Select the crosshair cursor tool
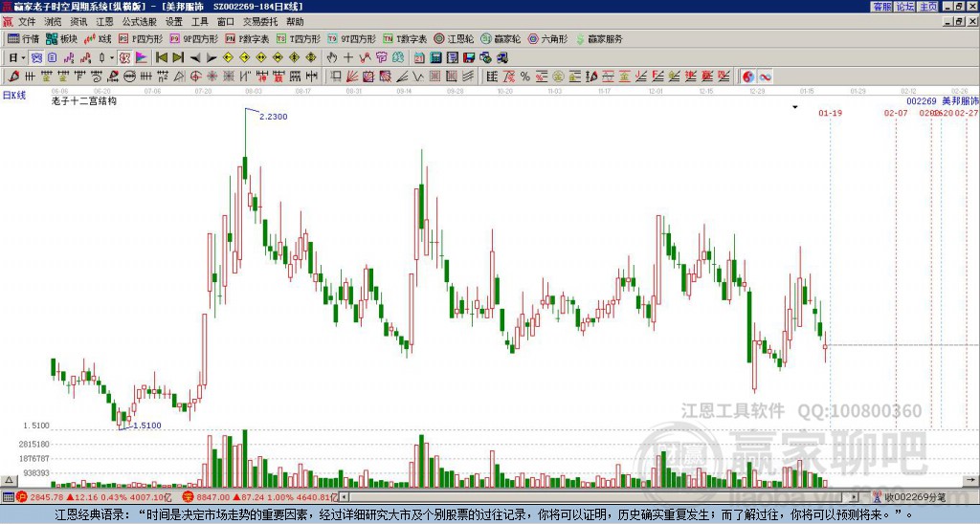The width and height of the screenshot is (980, 524). tap(348, 58)
